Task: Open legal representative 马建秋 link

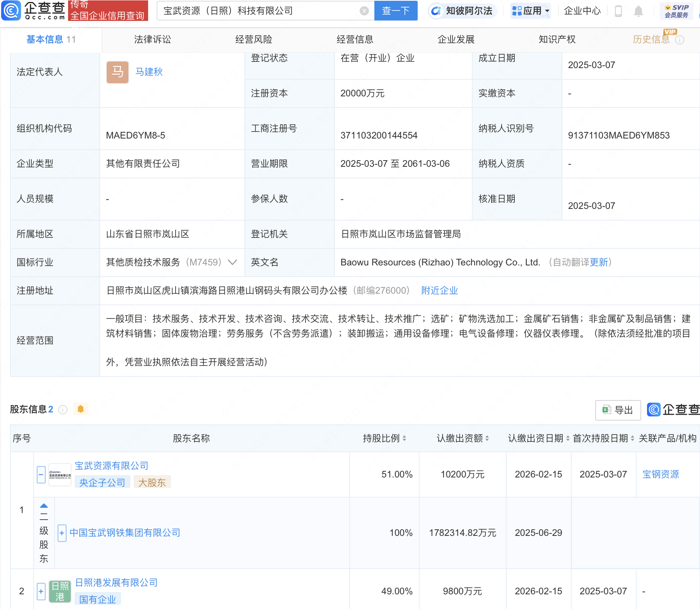Action: (x=149, y=72)
